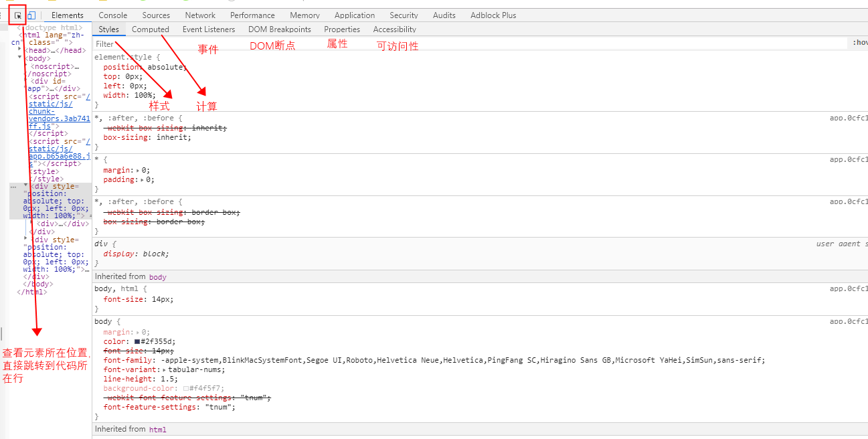Screen dimensions: 868x439
Task: Open the Application tab
Action: [x=355, y=15]
